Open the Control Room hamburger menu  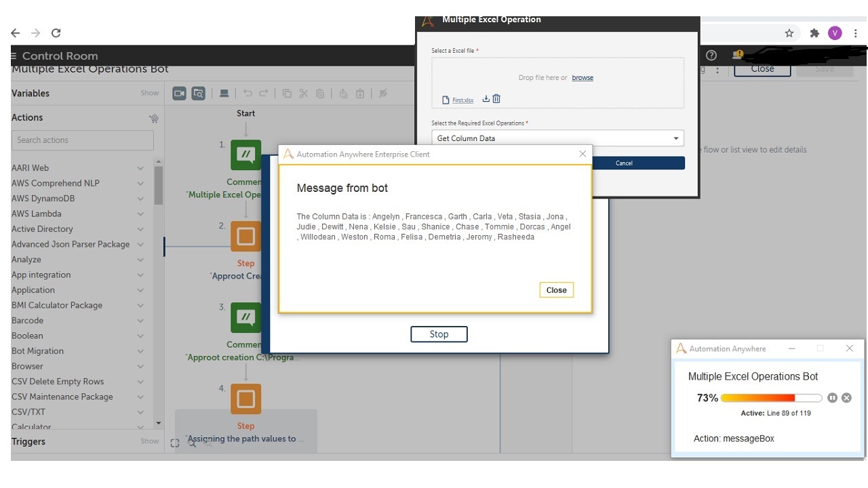(14, 56)
